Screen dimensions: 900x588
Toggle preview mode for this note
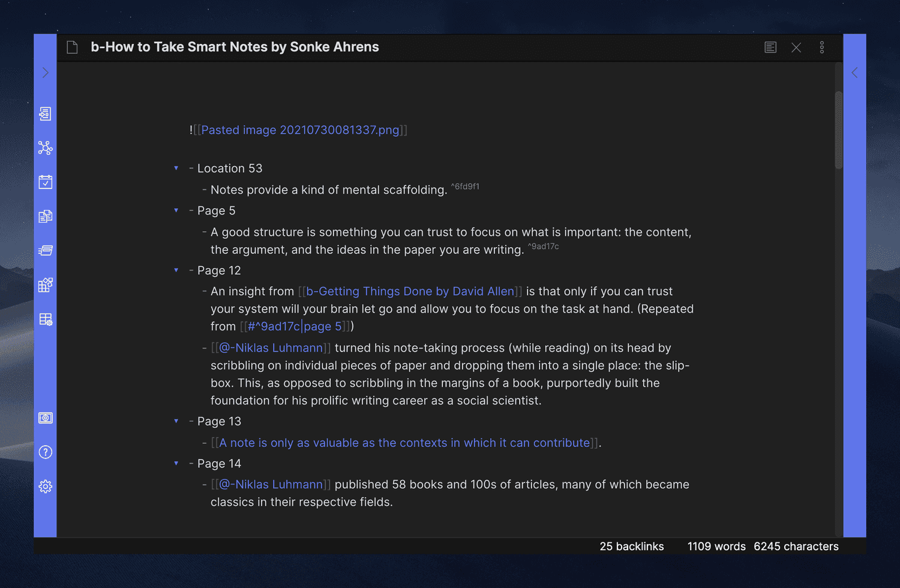770,47
